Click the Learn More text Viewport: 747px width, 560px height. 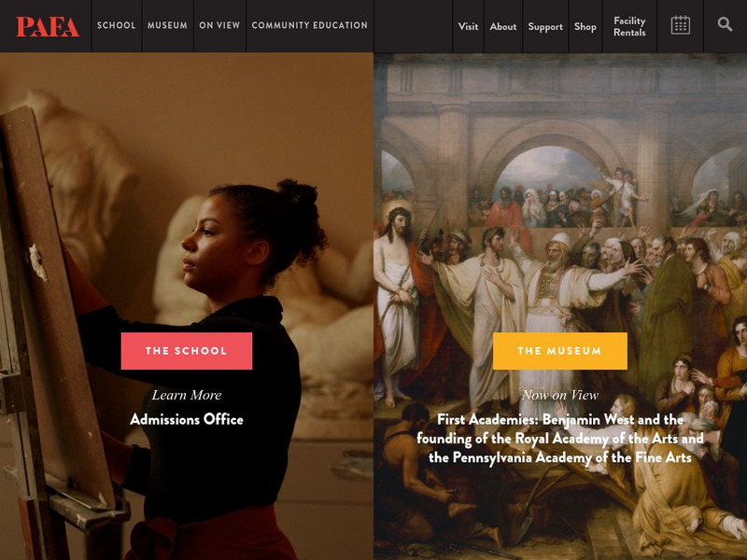coord(187,395)
